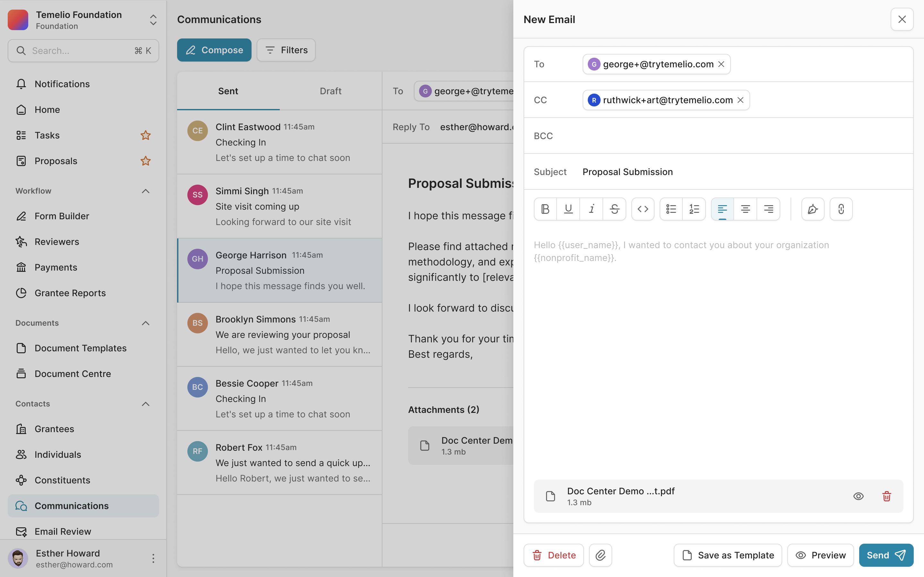
Task: Collapse the Documents section
Action: tap(145, 323)
